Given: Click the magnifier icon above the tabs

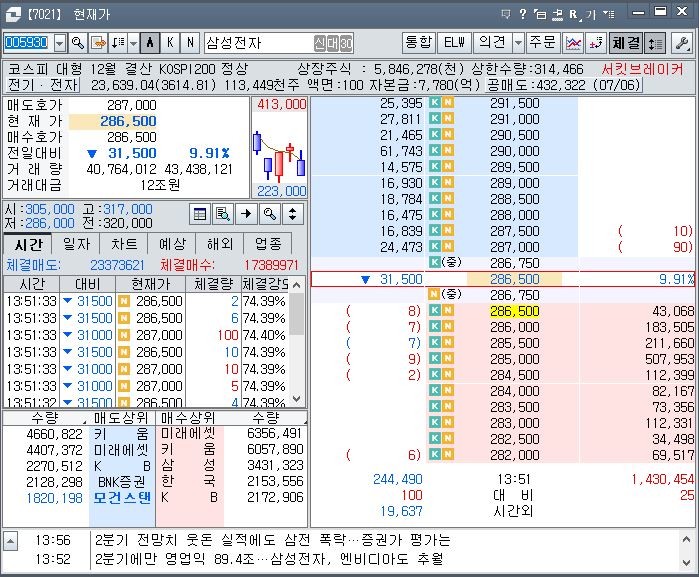Looking at the screenshot, I should 269,214.
